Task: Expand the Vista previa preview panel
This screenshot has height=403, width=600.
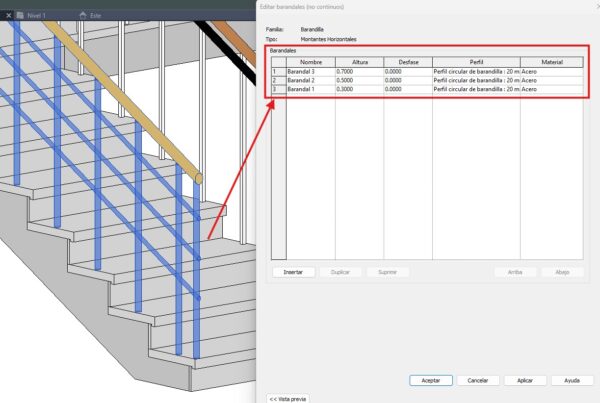Action: pyautogui.click(x=287, y=398)
